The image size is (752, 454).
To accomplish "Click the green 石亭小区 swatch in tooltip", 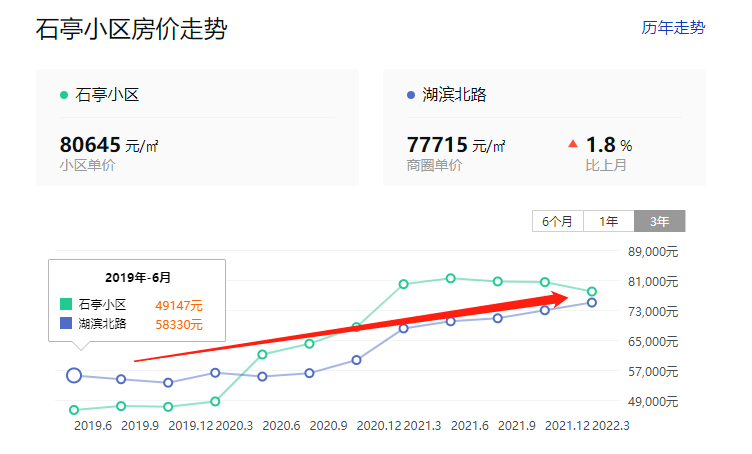I will 66,304.
